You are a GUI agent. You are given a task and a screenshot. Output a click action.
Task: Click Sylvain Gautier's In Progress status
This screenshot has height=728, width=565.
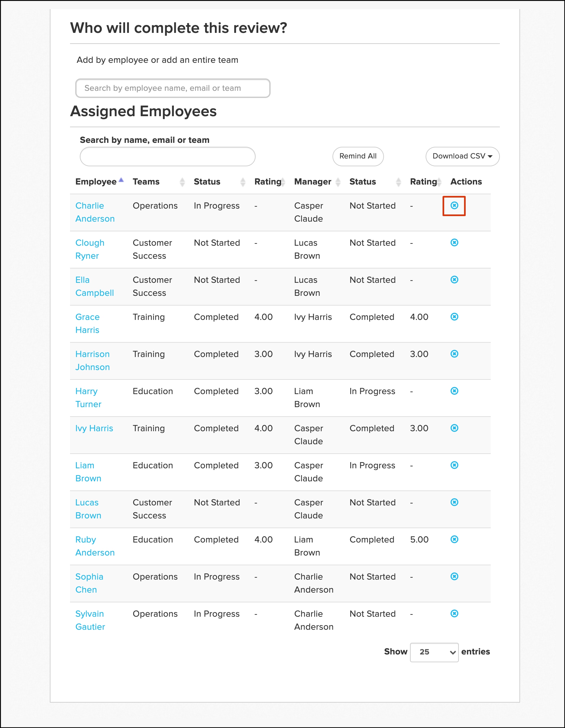pos(217,614)
